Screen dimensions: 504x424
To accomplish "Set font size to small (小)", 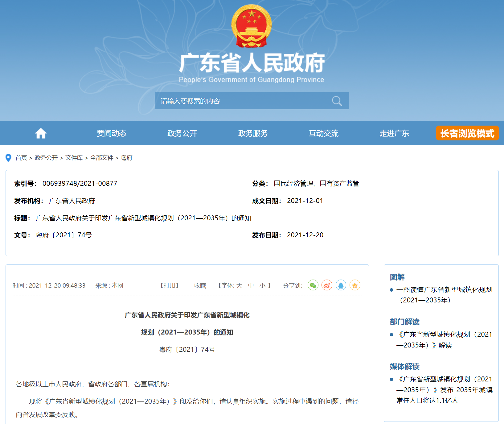I will click(x=262, y=285).
